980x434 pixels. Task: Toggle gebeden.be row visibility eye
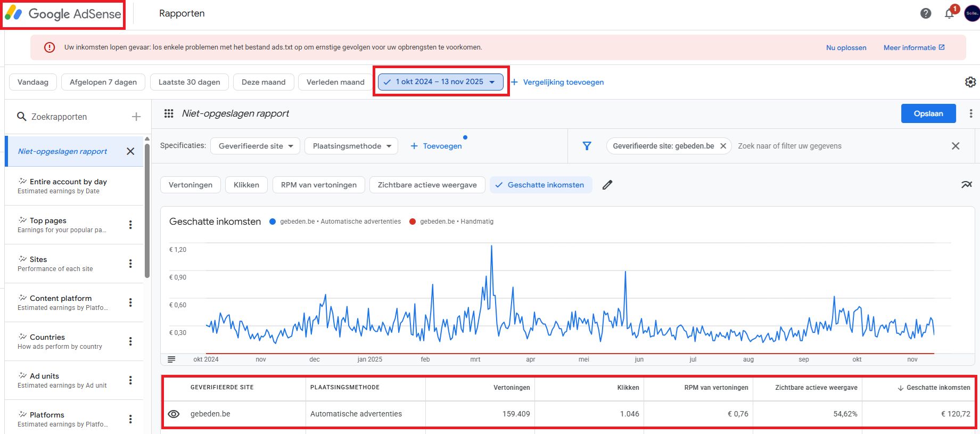(174, 414)
